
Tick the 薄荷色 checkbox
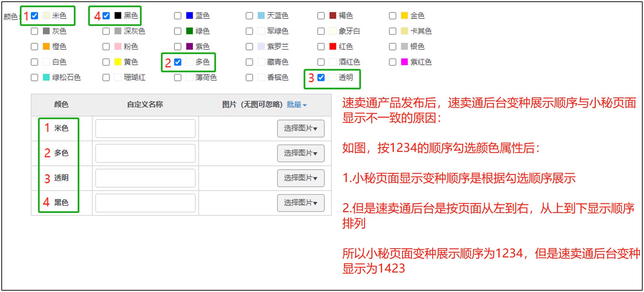pos(178,77)
